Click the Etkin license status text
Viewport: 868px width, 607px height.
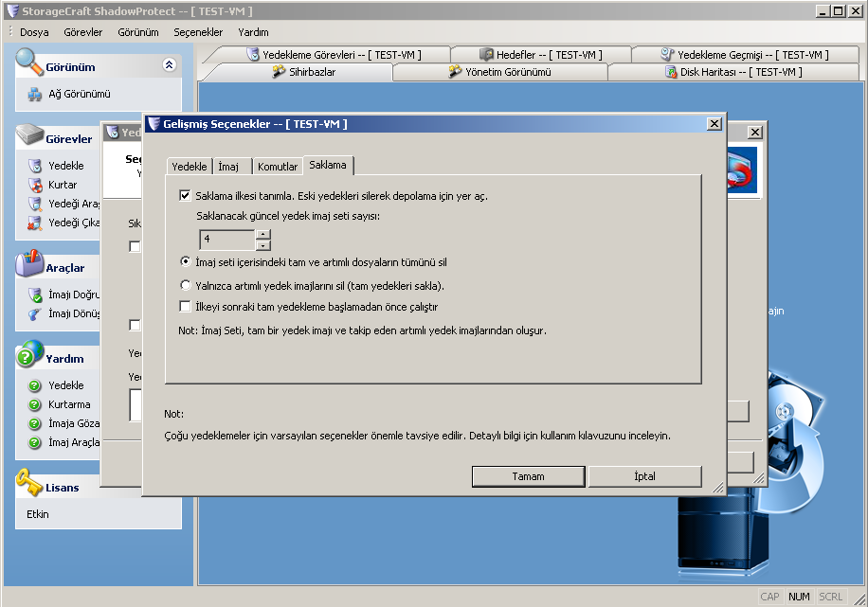pos(38,514)
